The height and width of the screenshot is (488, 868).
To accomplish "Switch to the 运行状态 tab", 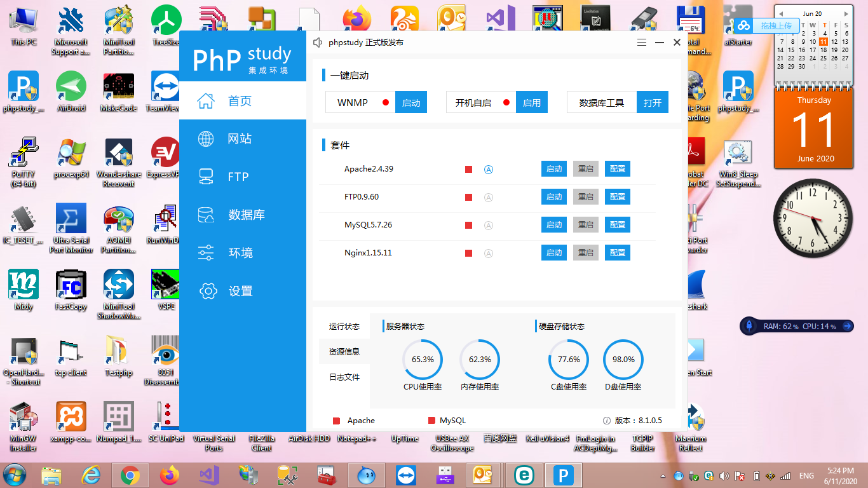I will tap(344, 327).
